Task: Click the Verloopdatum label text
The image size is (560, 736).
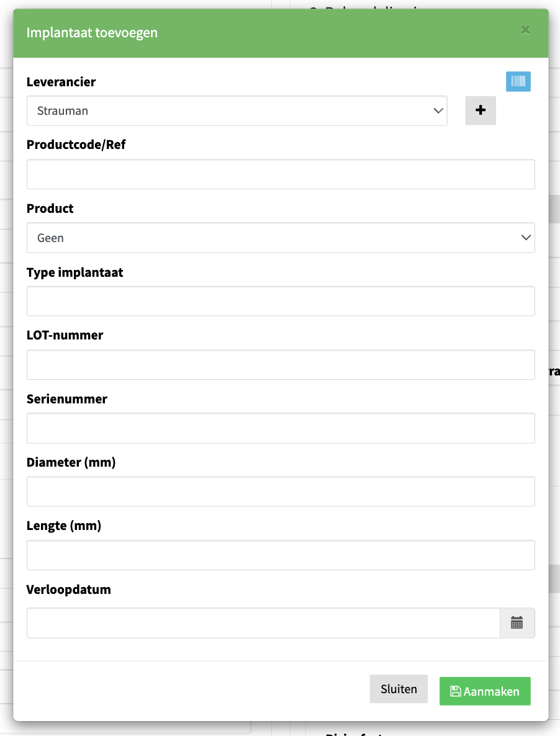Action: [x=68, y=590]
